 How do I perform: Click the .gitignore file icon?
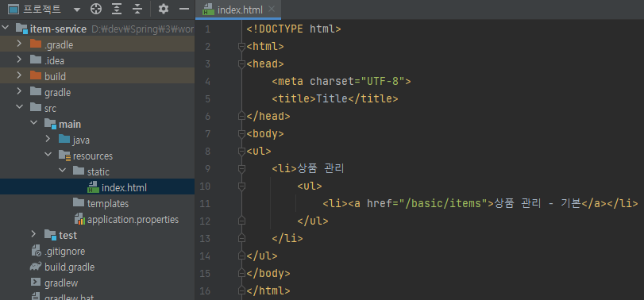point(37,251)
